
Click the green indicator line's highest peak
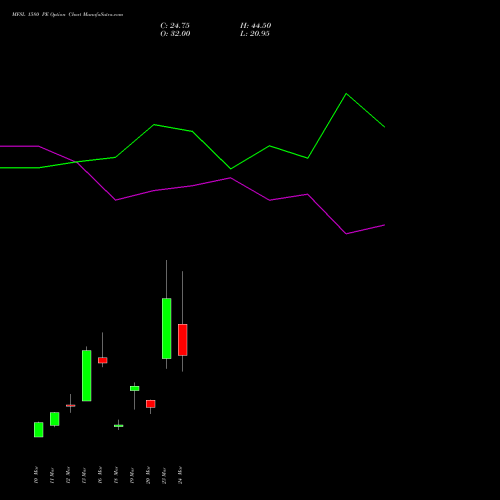(x=346, y=94)
